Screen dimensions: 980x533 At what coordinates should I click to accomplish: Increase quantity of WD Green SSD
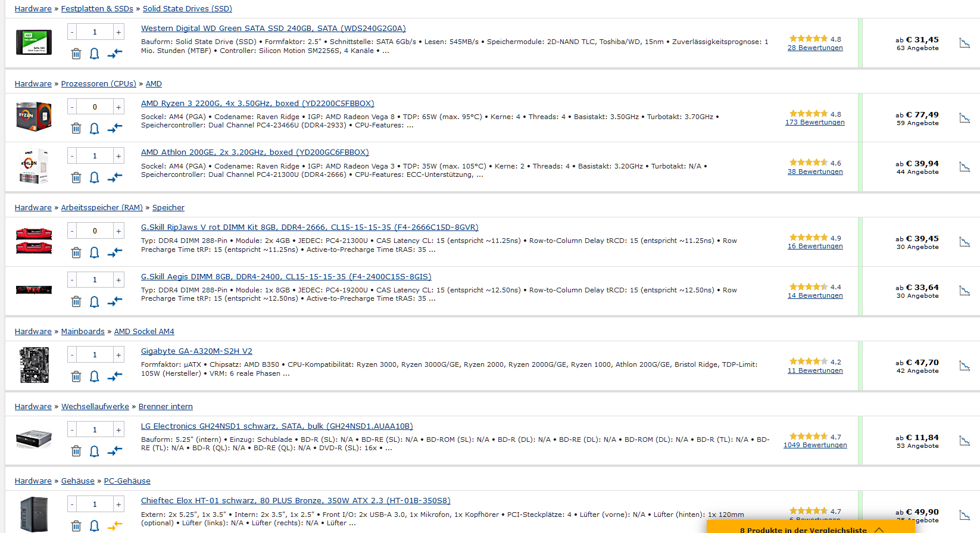118,32
